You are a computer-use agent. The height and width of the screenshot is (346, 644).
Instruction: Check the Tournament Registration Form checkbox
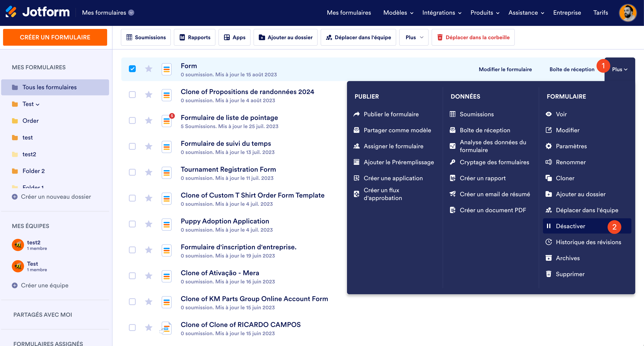tap(132, 172)
